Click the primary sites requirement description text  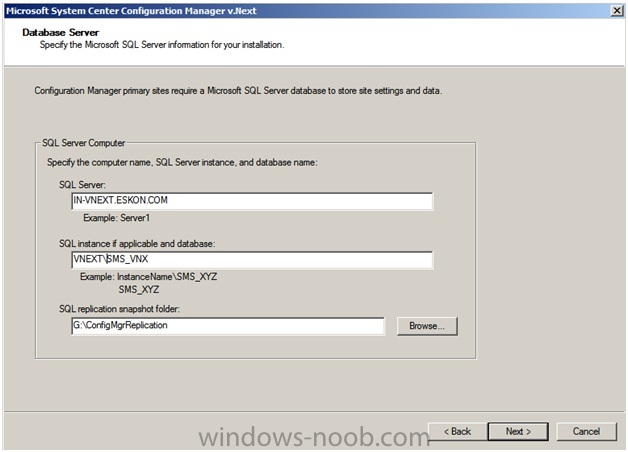tap(238, 91)
